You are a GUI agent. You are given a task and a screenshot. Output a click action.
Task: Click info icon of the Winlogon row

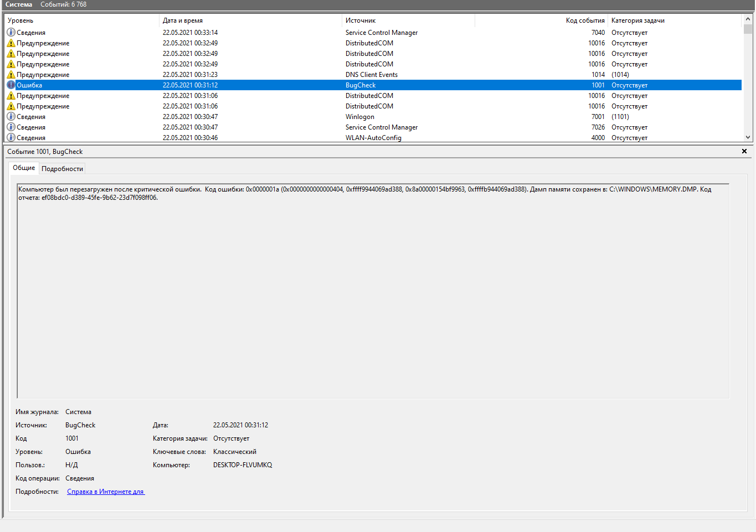click(11, 117)
